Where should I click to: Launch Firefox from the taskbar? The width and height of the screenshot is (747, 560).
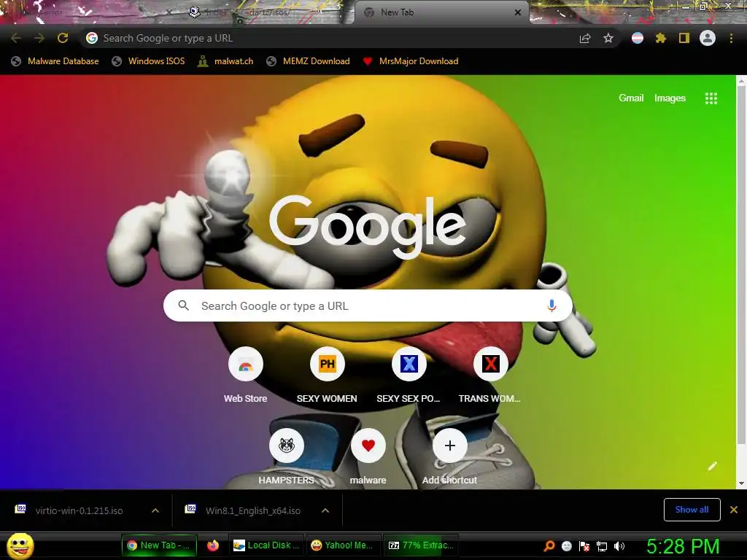pyautogui.click(x=213, y=545)
